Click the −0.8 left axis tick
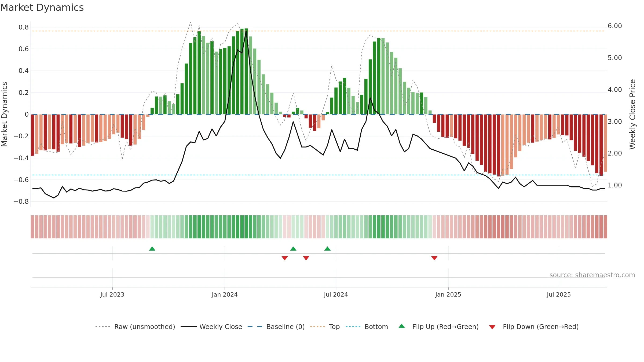The width and height of the screenshot is (644, 362). click(x=21, y=202)
